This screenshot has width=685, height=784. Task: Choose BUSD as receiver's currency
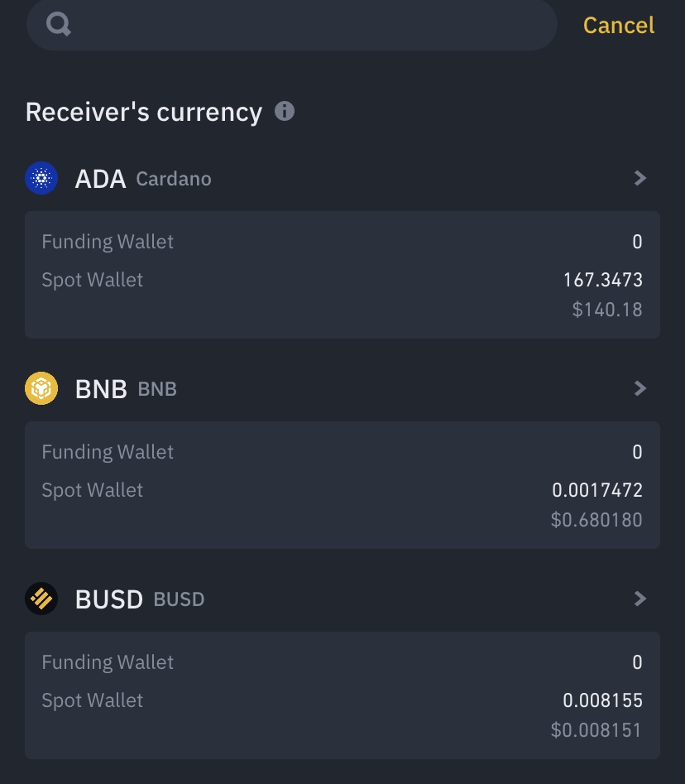coord(109,599)
